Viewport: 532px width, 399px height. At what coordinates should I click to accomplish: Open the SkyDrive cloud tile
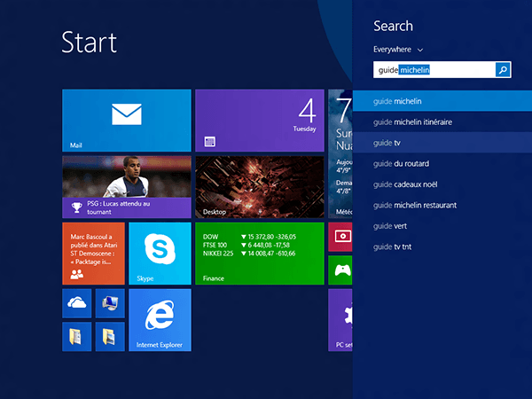pyautogui.click(x=76, y=303)
